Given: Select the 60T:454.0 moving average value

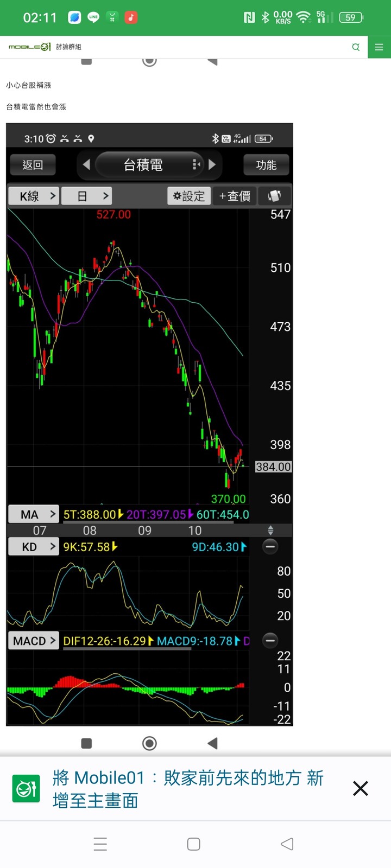Looking at the screenshot, I should coord(223,514).
